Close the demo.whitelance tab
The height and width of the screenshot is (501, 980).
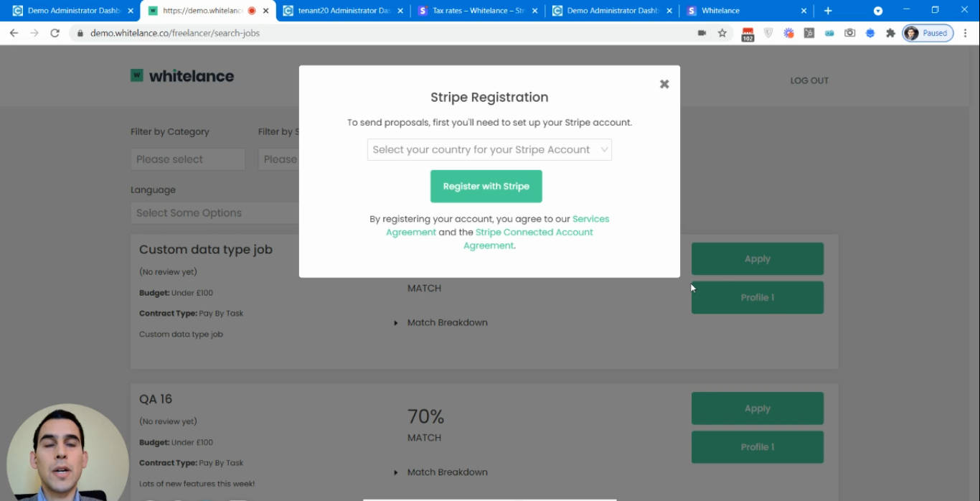point(265,11)
